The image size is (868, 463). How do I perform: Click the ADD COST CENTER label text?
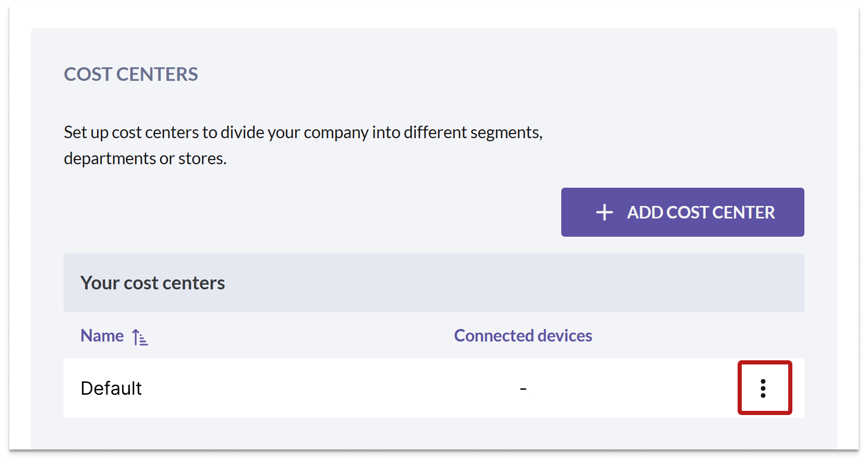pos(701,212)
